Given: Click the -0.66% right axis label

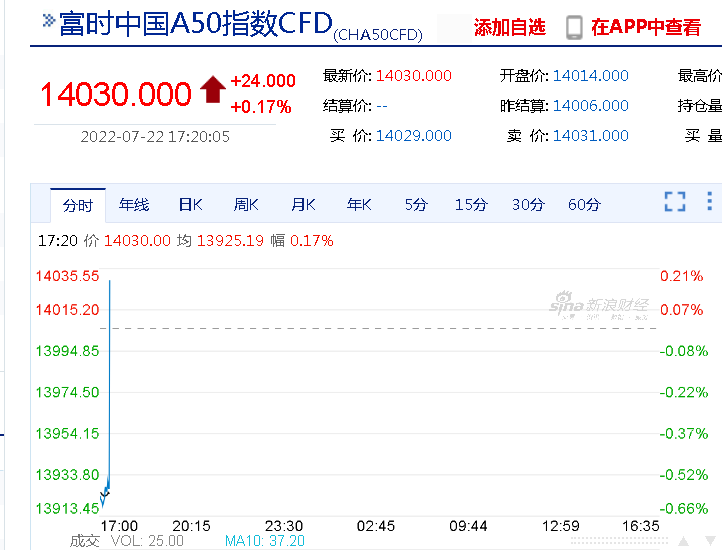Looking at the screenshot, I should tap(684, 509).
